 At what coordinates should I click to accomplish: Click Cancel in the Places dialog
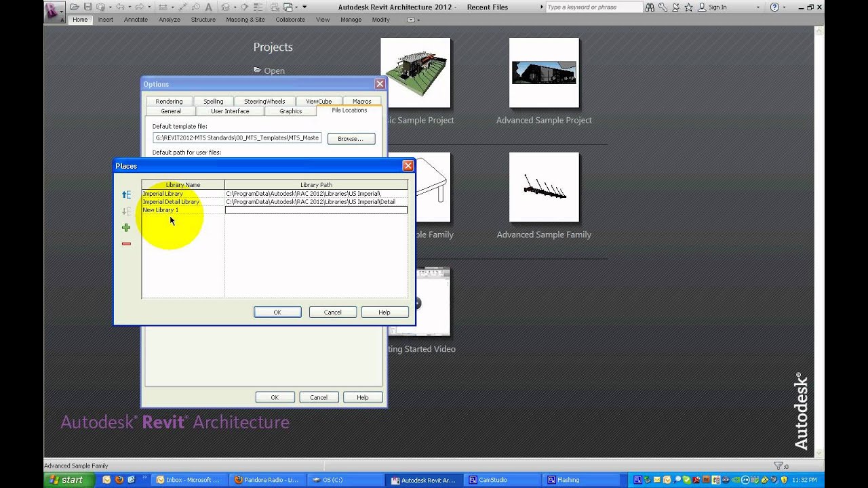click(333, 312)
